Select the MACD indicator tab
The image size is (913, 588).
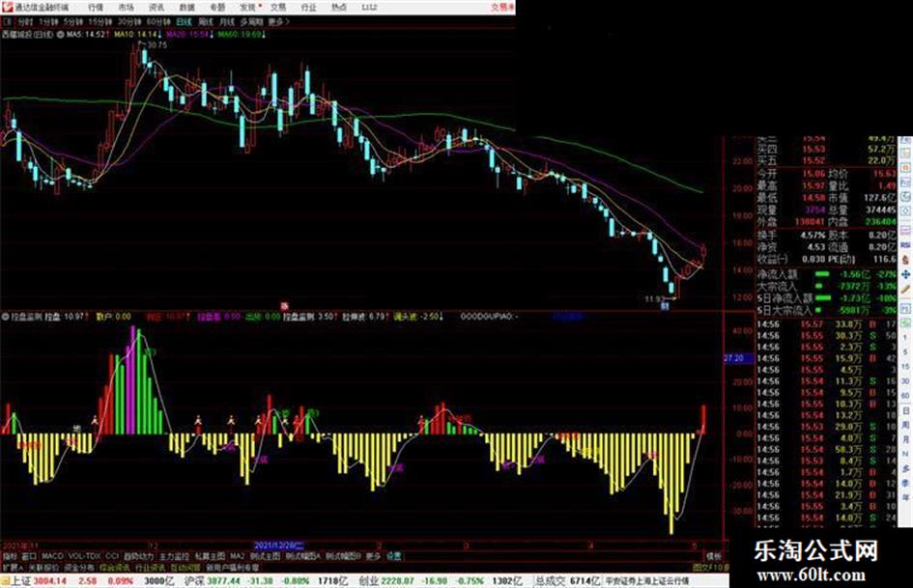52,556
